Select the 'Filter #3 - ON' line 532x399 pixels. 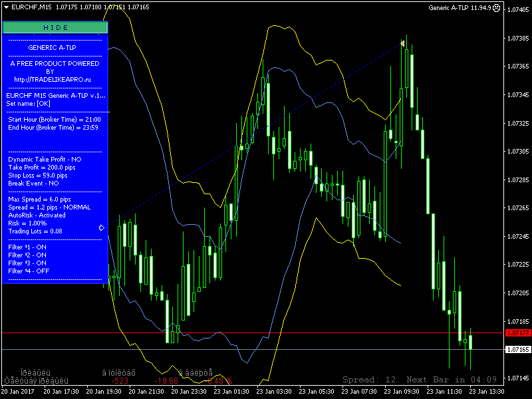[27, 263]
